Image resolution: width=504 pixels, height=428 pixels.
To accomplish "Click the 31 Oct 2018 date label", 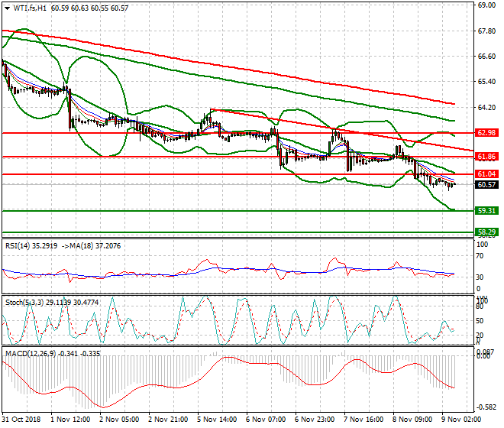I will coord(21,420).
